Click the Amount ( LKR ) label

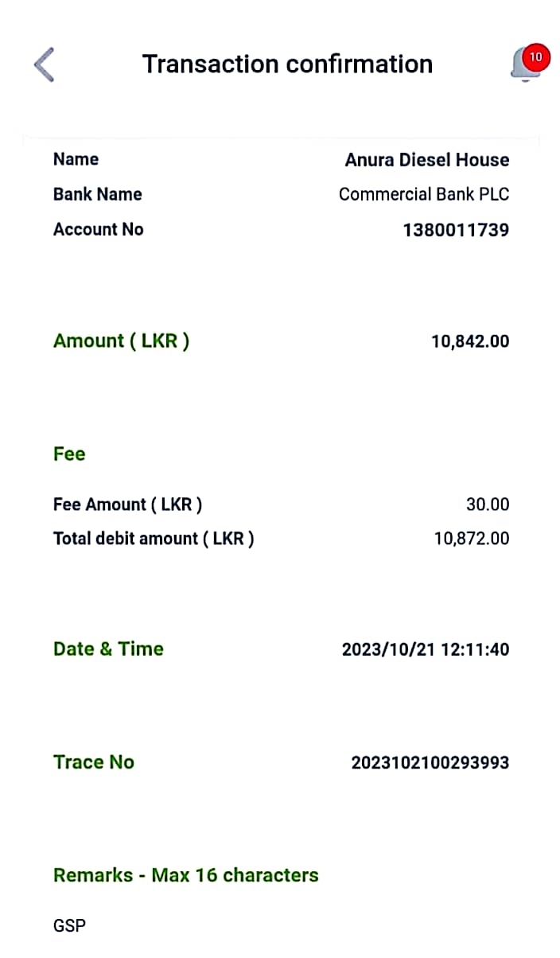pos(121,341)
